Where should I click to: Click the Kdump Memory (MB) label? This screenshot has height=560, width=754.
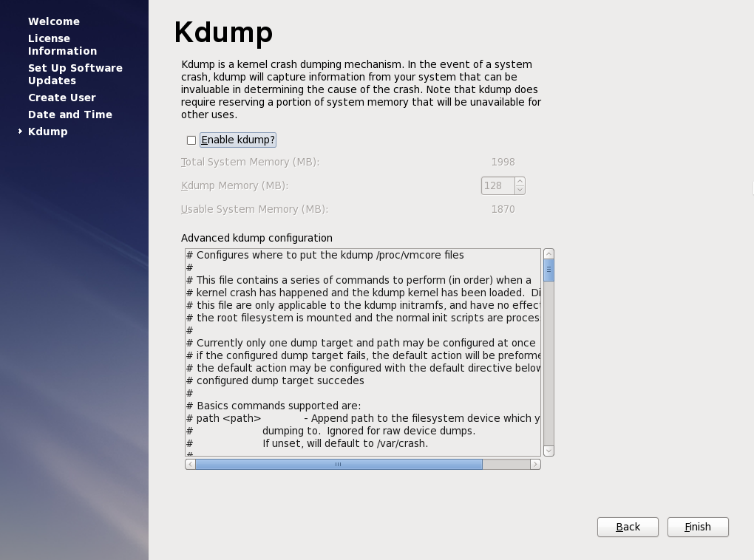pyautogui.click(x=234, y=185)
